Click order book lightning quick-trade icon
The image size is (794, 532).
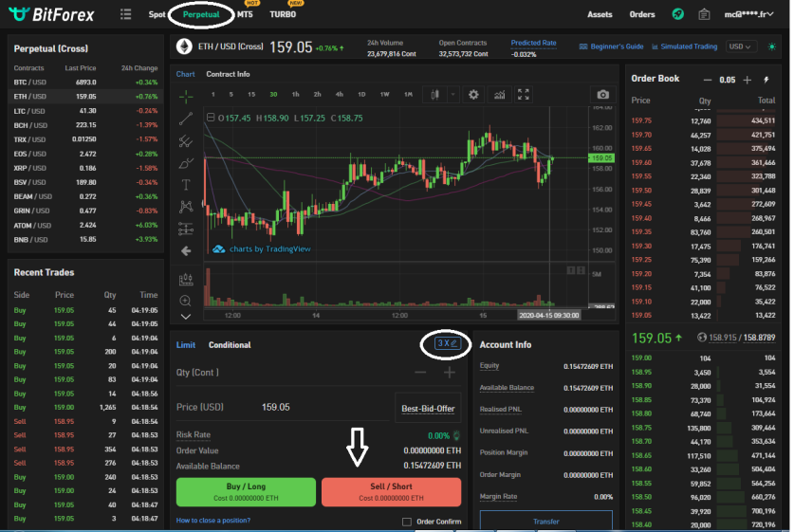tap(766, 80)
